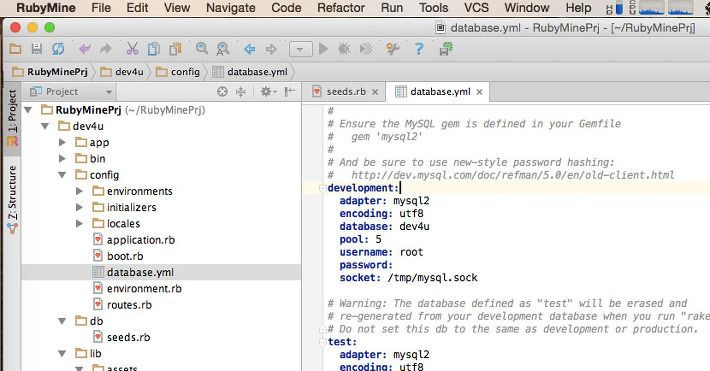710x371 pixels.
Task: Click config in the breadcrumb bar
Action: click(178, 72)
